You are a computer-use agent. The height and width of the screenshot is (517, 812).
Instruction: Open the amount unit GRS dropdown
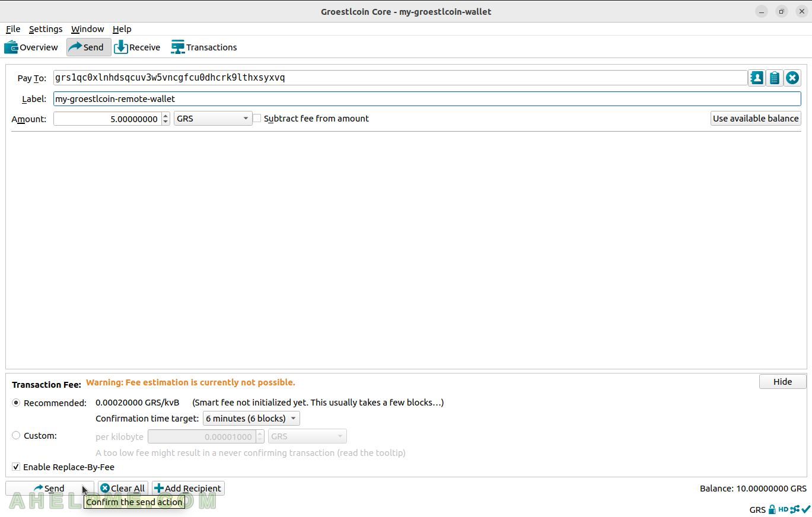pyautogui.click(x=213, y=119)
